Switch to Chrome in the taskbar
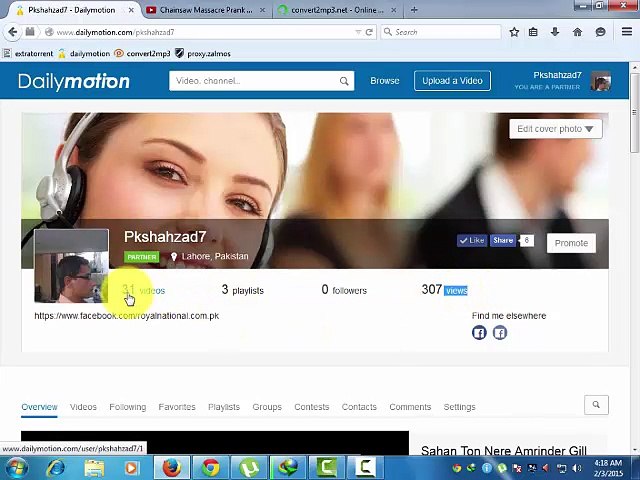Screen dimensions: 640x480 pos(211,468)
